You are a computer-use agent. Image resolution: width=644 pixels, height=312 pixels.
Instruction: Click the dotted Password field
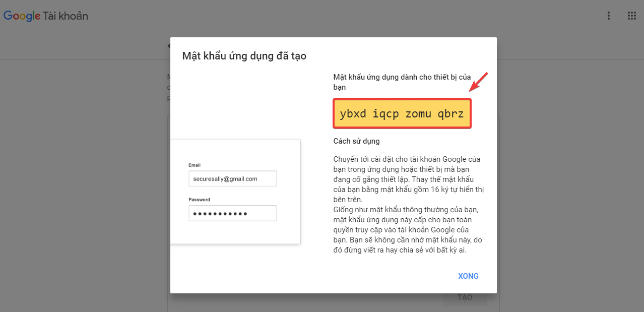[232, 213]
